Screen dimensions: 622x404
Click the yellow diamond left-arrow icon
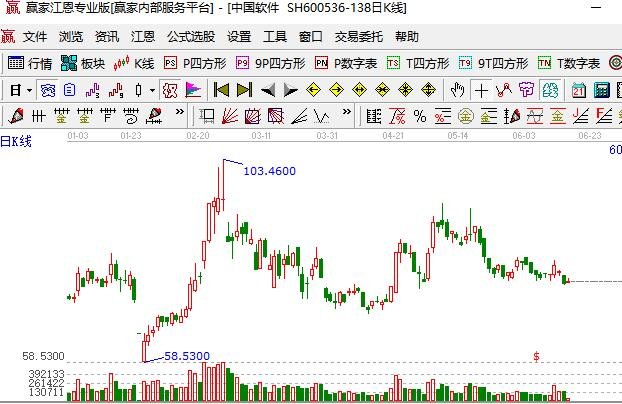pos(313,90)
